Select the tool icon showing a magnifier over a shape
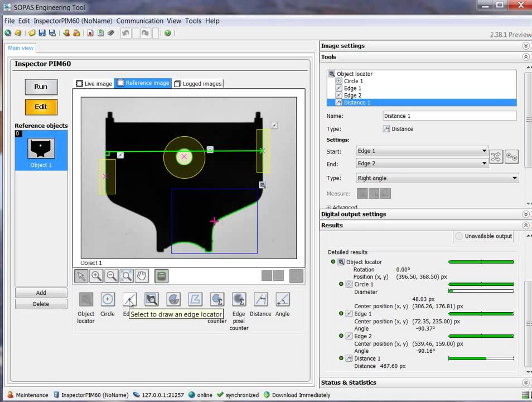The width and height of the screenshot is (532, 402). coord(151,299)
